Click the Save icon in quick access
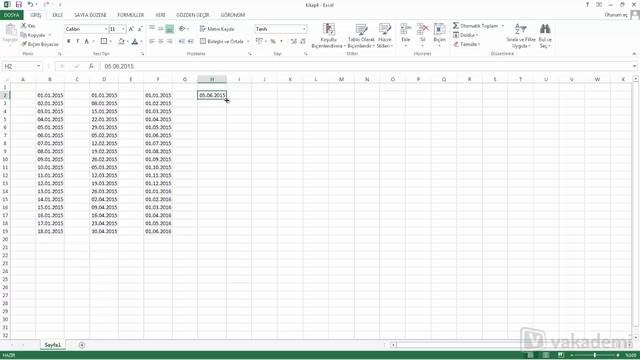The image size is (640, 360). [18, 4]
